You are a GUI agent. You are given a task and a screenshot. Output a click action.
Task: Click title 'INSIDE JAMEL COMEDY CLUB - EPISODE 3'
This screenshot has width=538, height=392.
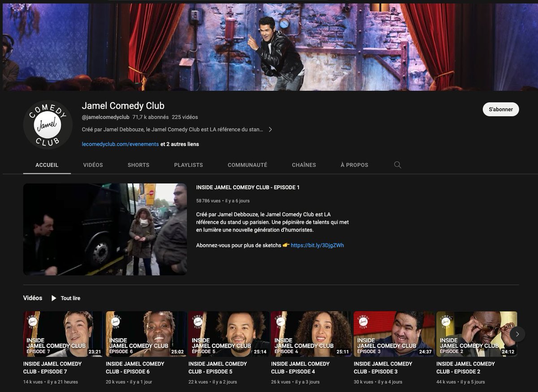click(383, 368)
